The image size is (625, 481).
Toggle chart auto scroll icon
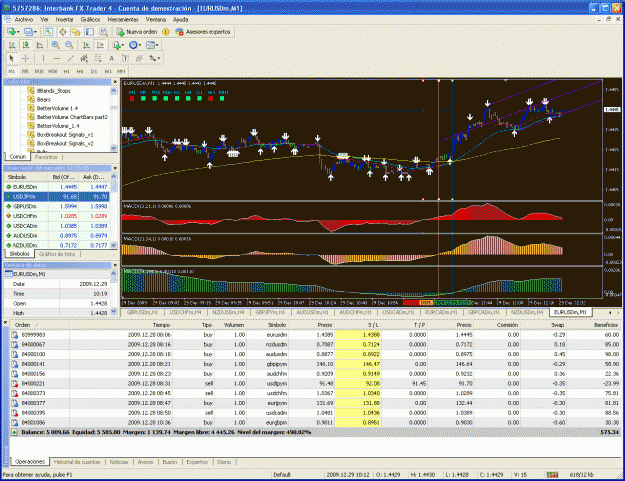pyautogui.click(x=86, y=45)
